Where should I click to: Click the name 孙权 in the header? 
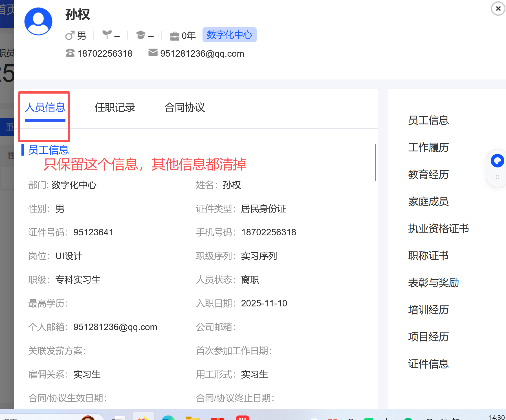pyautogui.click(x=78, y=14)
